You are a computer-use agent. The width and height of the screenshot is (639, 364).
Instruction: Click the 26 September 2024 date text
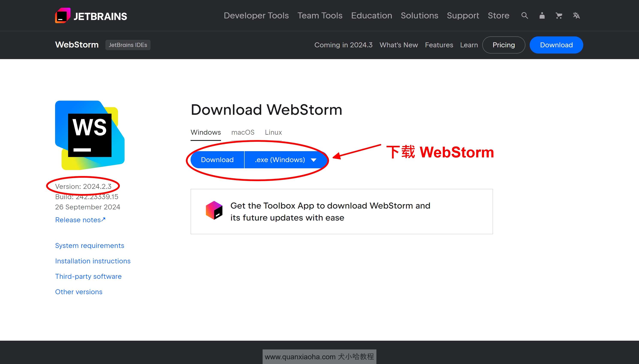point(88,207)
